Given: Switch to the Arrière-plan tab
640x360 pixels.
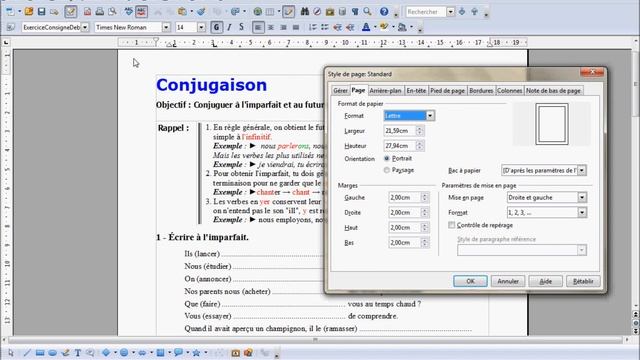Looking at the screenshot, I should (385, 91).
